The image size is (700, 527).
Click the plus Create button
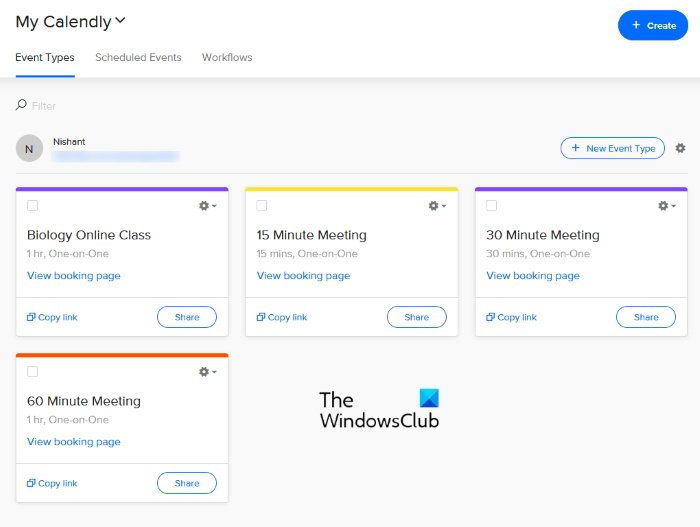point(653,25)
